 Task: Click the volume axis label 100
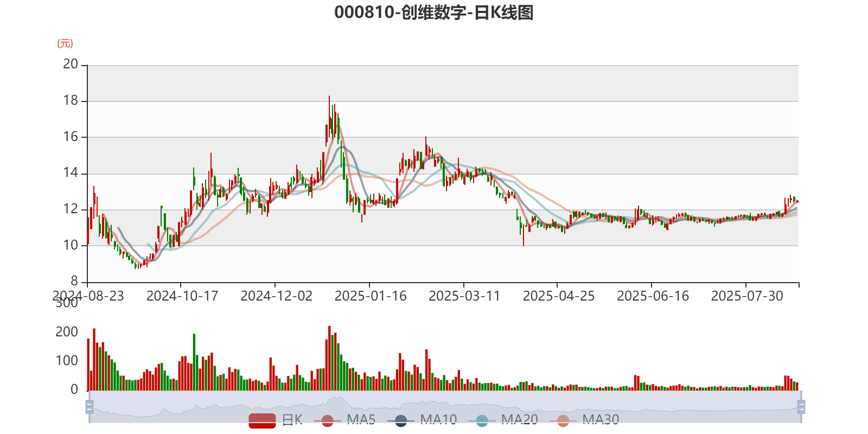[67, 361]
